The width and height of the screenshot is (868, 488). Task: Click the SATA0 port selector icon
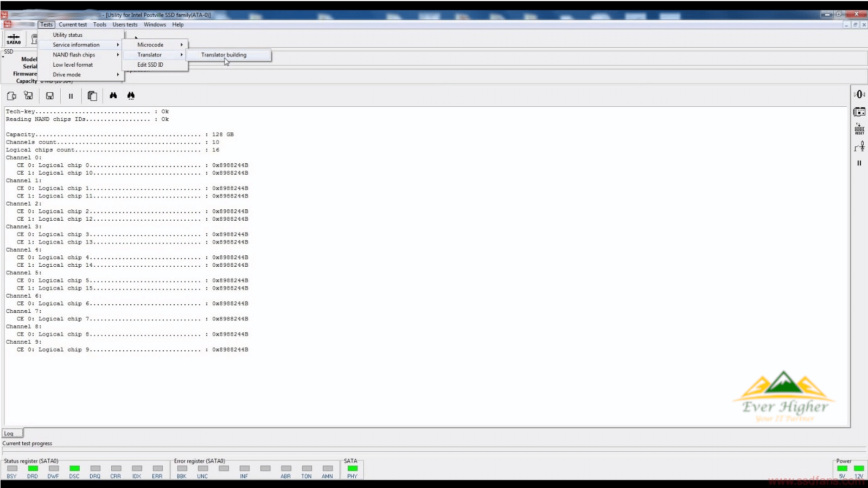pos(14,38)
